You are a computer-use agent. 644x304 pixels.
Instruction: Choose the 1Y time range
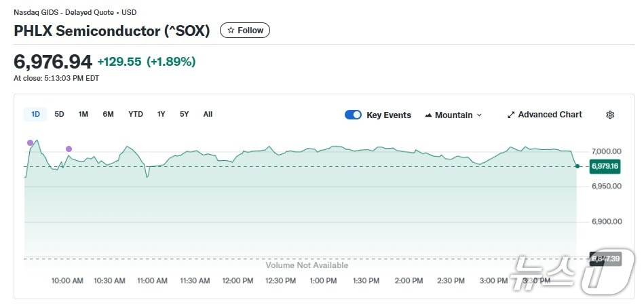pyautogui.click(x=161, y=114)
